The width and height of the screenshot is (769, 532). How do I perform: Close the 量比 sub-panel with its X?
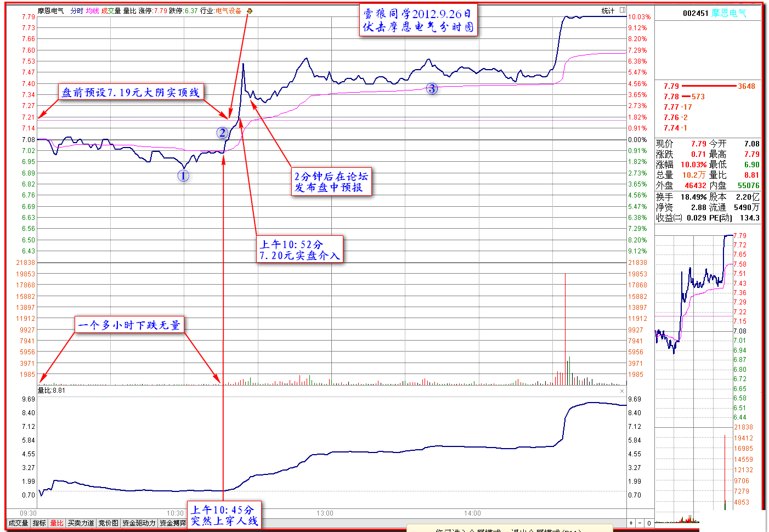click(x=622, y=391)
